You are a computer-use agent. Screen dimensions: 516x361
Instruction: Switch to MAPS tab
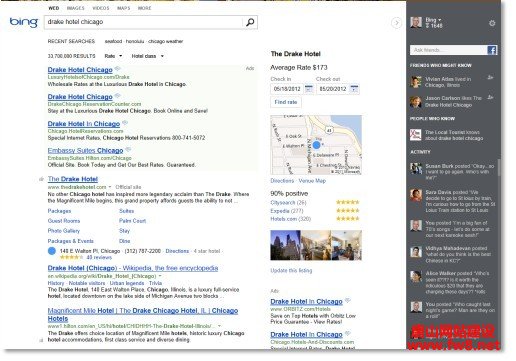click(x=123, y=8)
